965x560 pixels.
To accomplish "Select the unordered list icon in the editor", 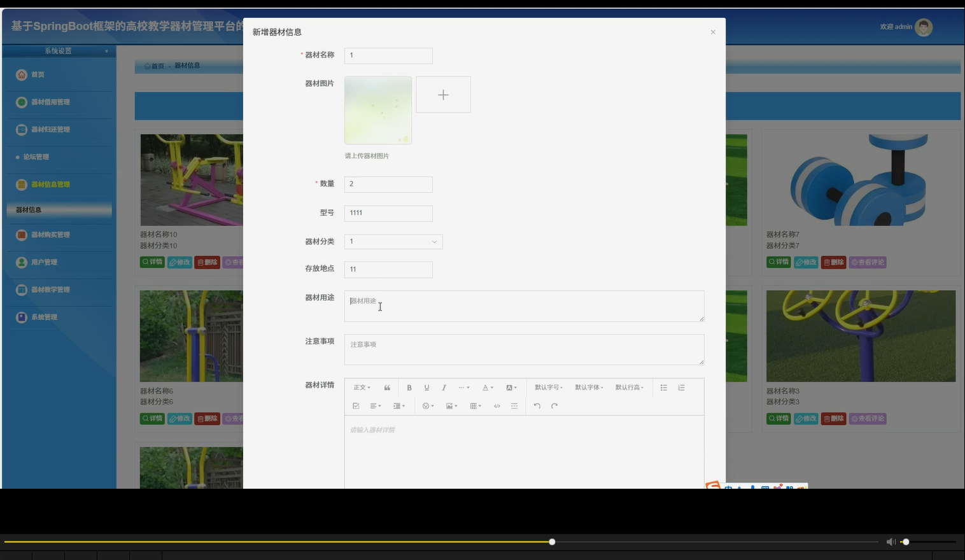I will click(663, 387).
